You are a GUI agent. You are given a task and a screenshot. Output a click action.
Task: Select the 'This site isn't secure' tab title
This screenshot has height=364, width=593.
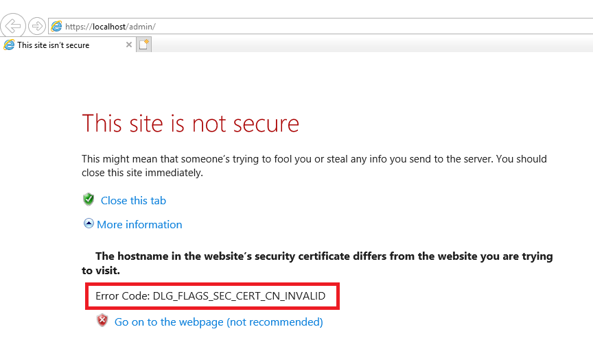click(x=54, y=45)
